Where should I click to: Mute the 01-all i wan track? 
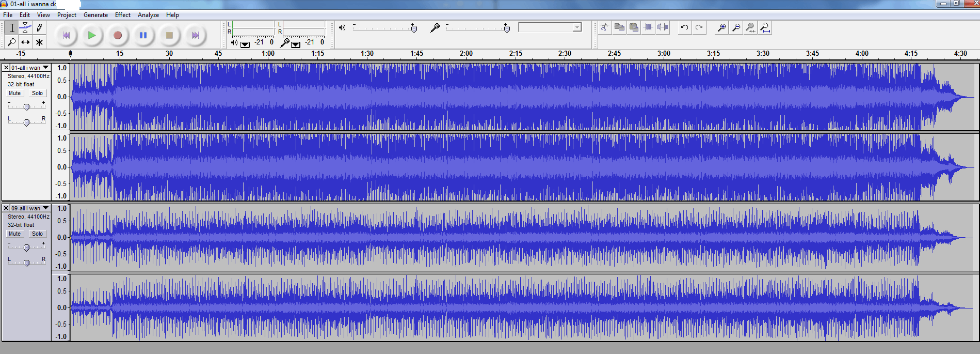tap(15, 93)
